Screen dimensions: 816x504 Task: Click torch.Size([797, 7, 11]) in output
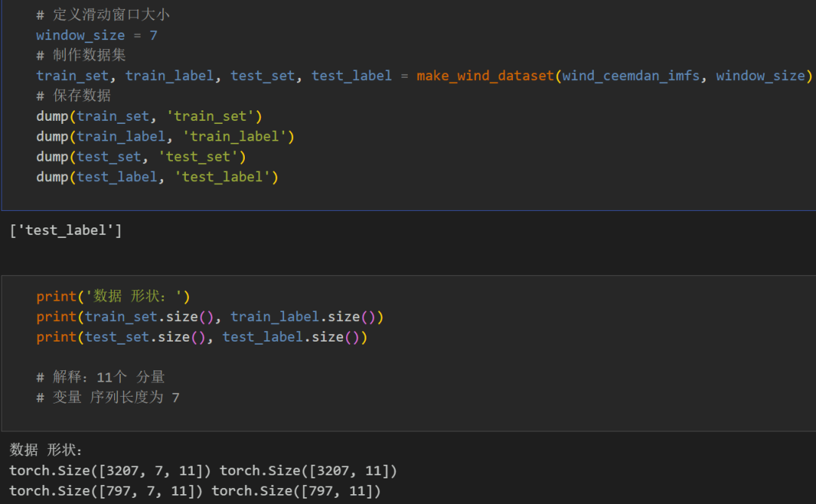tap(107, 491)
